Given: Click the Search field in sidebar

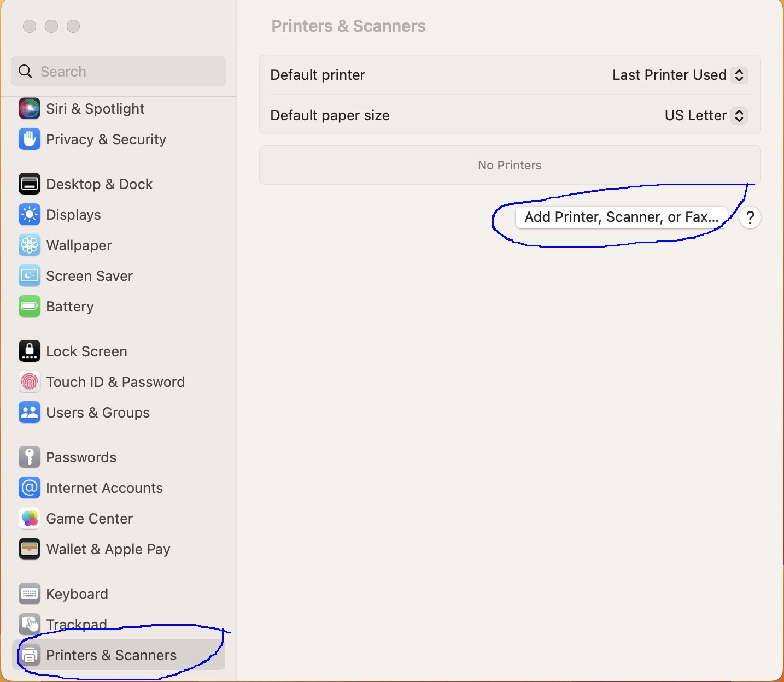Looking at the screenshot, I should click(x=119, y=72).
